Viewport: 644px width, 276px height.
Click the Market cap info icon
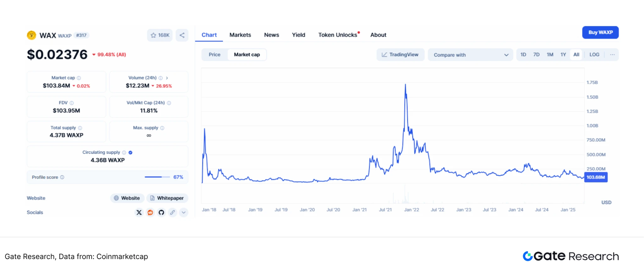pyautogui.click(x=79, y=78)
